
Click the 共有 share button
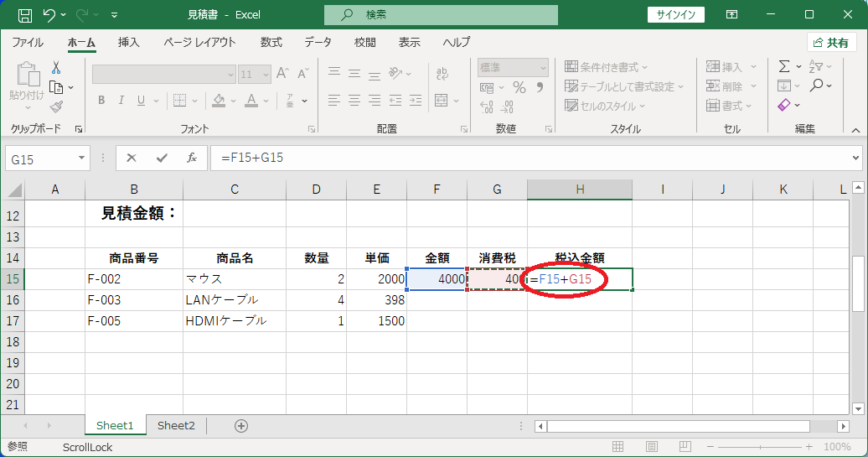(831, 43)
